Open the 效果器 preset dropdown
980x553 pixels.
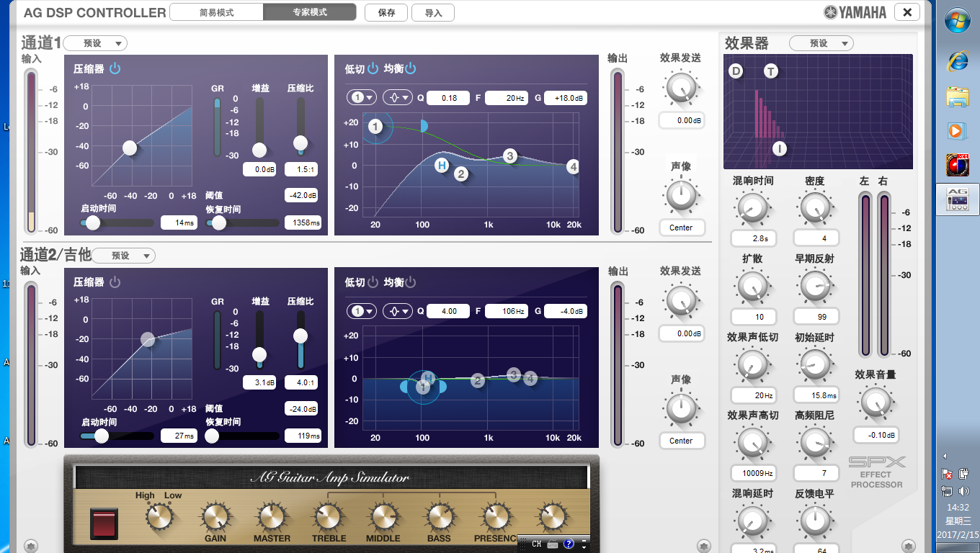(x=821, y=43)
